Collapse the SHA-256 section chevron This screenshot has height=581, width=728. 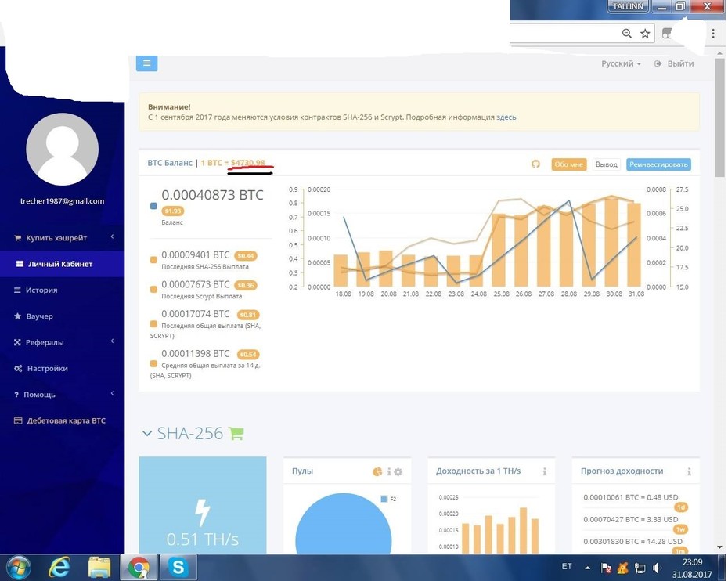pyautogui.click(x=146, y=434)
